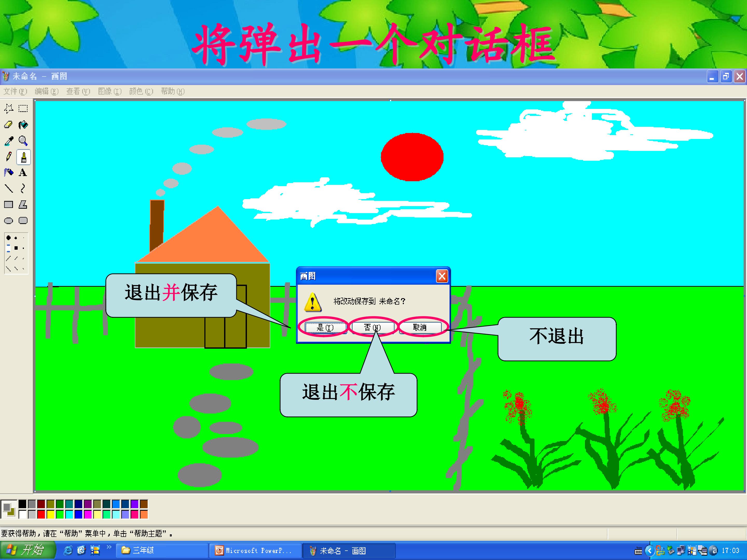747x560 pixels.
Task: Select the Pencil tool
Action: tap(9, 157)
